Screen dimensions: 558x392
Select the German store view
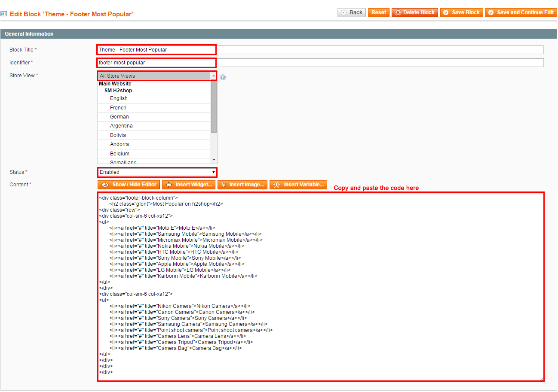click(x=154, y=117)
